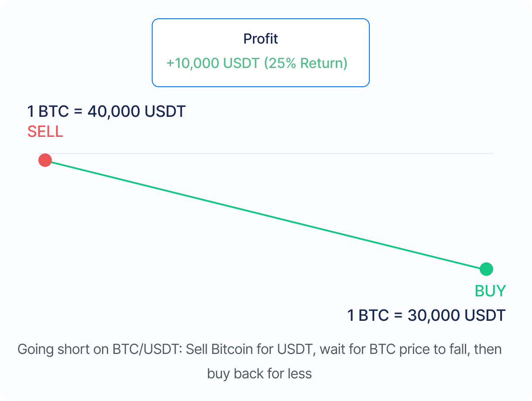Click the USDT unit after 40,000

tap(165, 112)
